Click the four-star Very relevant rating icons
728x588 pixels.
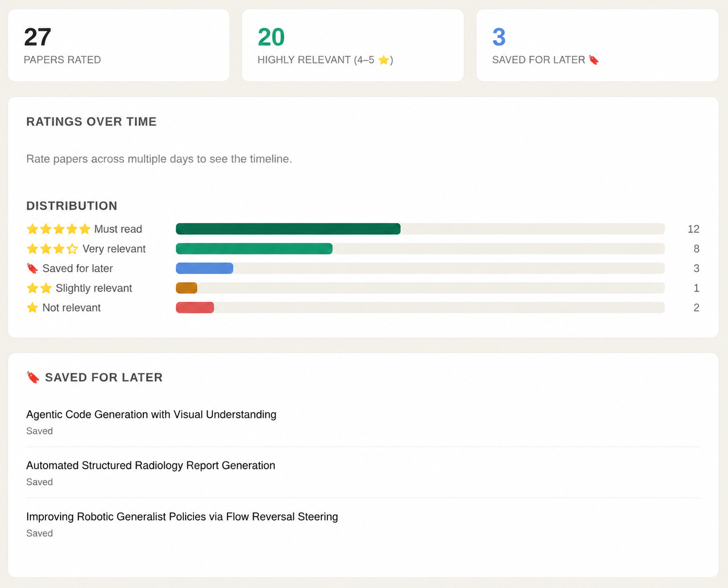point(52,249)
